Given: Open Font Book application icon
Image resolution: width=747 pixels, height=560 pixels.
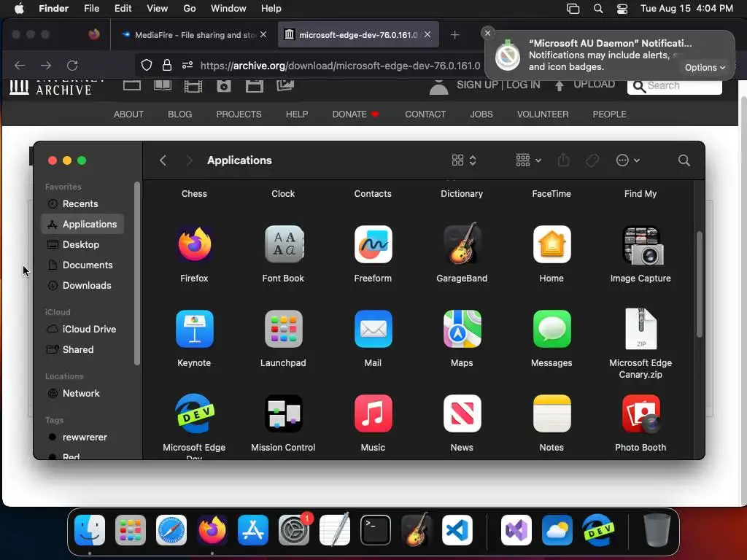Looking at the screenshot, I should pos(284,244).
